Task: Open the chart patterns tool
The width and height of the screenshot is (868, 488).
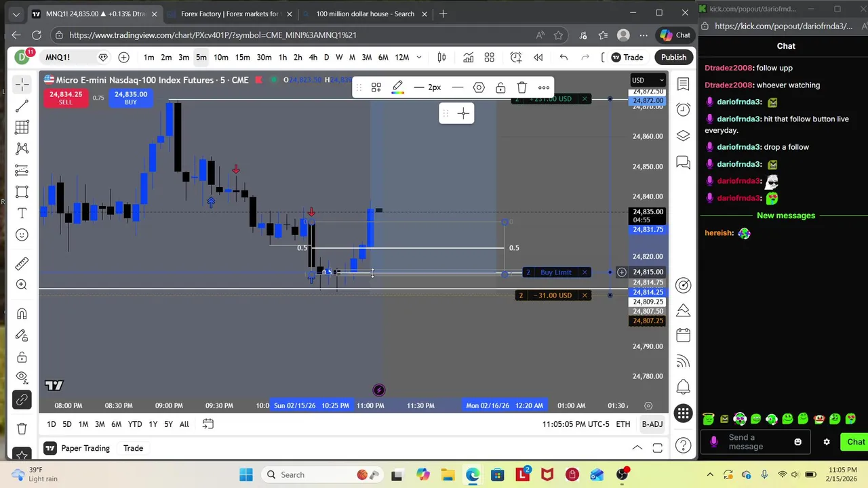Action: (22, 148)
